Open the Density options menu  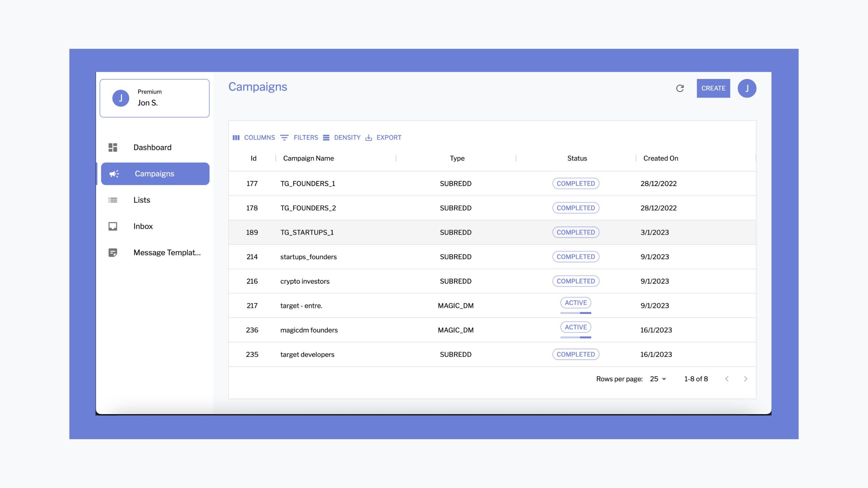click(x=342, y=138)
